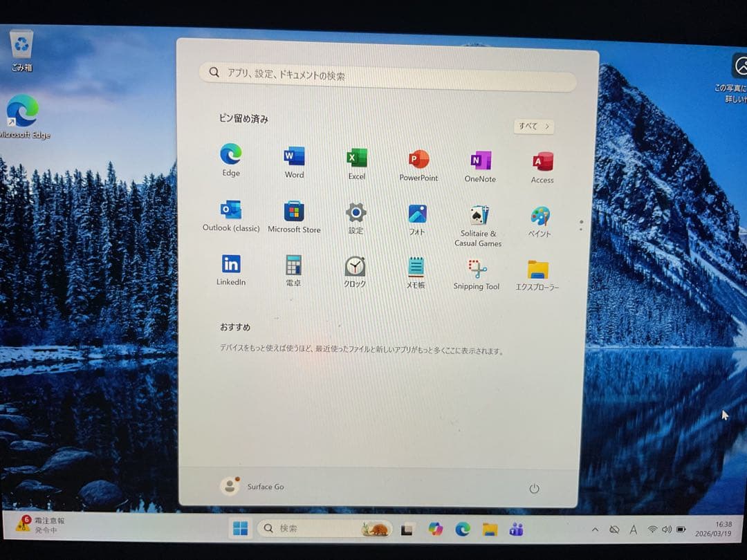Click the sync-off tray icon

tap(615, 530)
